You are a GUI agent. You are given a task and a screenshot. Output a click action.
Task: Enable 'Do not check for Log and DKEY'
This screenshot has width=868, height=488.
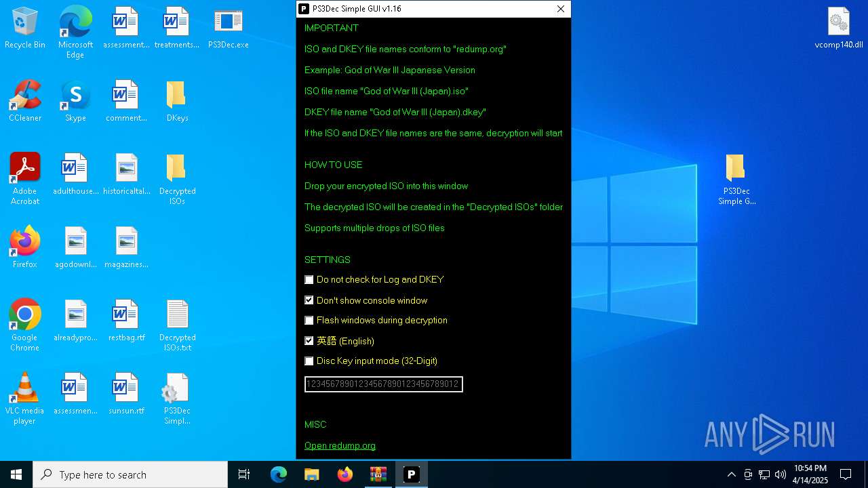click(x=309, y=279)
